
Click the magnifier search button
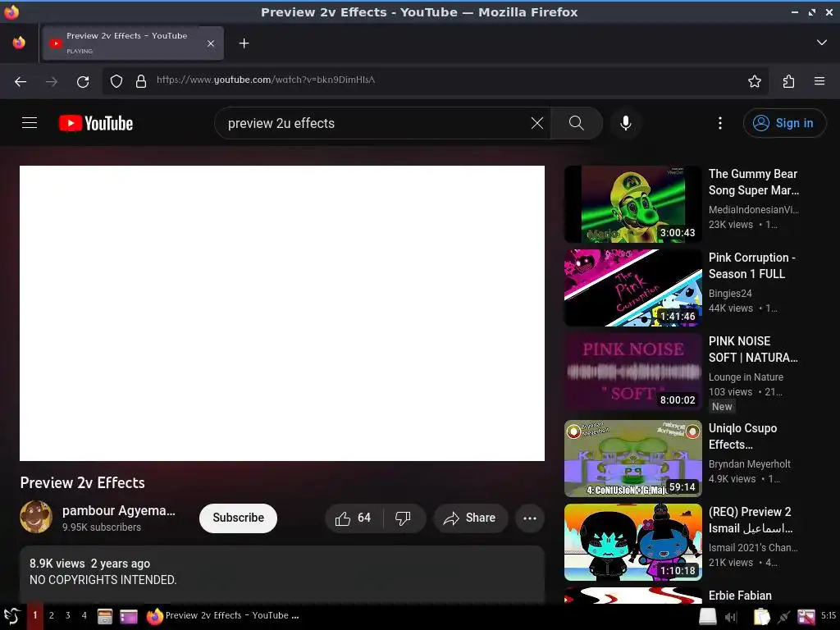(x=577, y=123)
